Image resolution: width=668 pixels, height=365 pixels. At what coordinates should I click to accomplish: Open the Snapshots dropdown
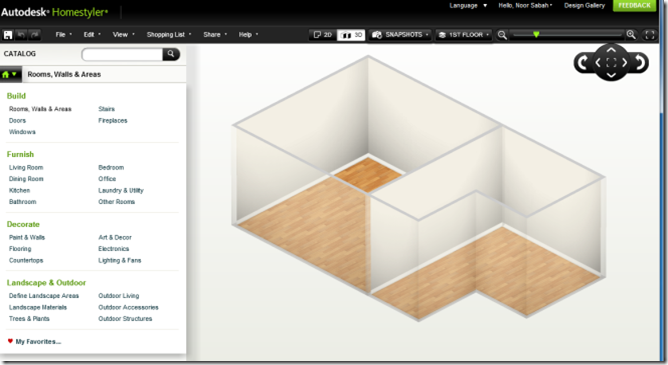pos(400,35)
